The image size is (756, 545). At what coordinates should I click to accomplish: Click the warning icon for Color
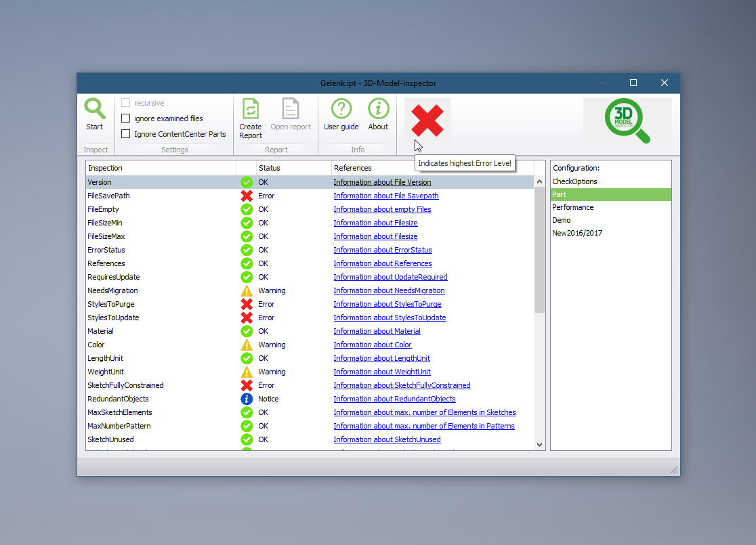(x=247, y=345)
